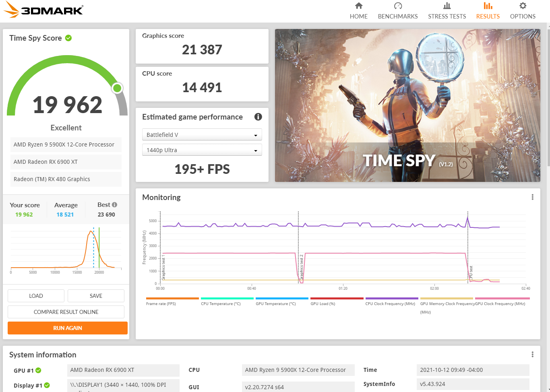This screenshot has width=550, height=392.
Task: Toggle CPU Clock Frequency legend entry
Action: point(390,303)
